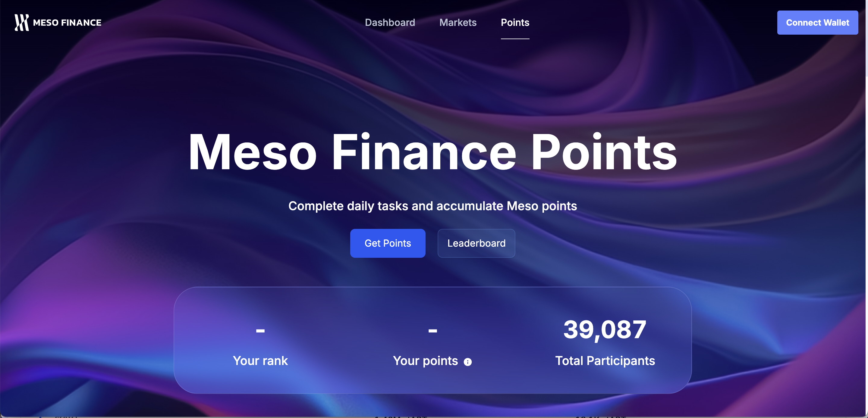
Task: Select the Points navigation tab
Action: coord(515,23)
